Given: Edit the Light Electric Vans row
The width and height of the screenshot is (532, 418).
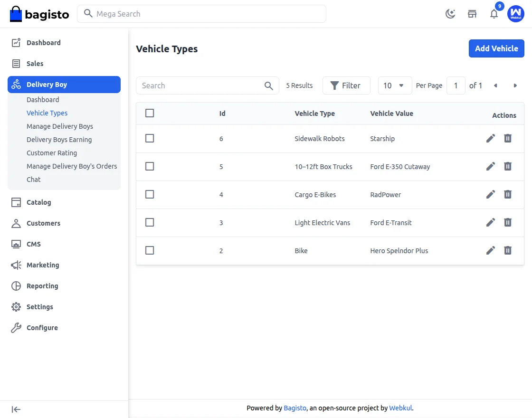Looking at the screenshot, I should [x=491, y=222].
